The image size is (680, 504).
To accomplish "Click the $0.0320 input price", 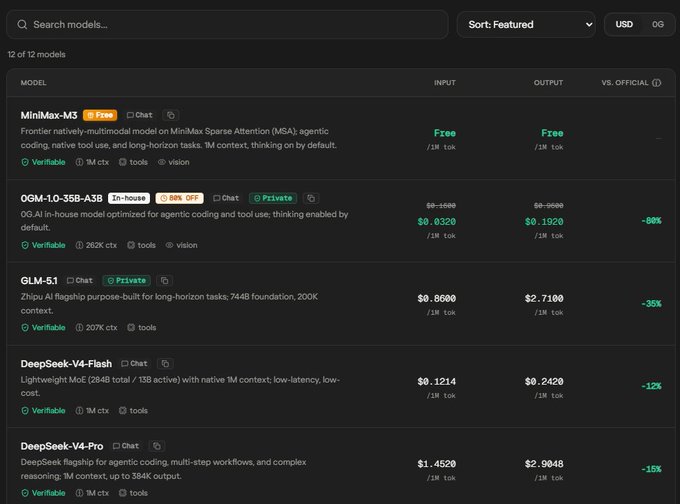I will point(436,222).
